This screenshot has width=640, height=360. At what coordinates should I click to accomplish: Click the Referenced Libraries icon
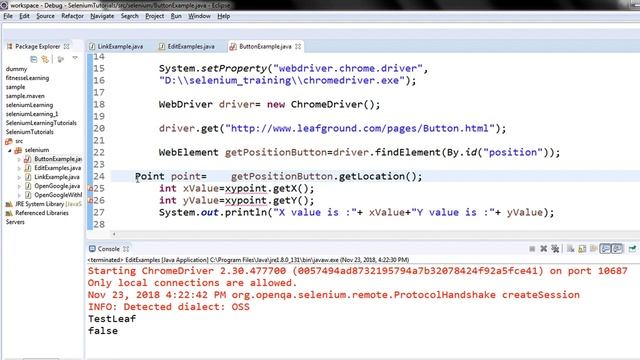pyautogui.click(x=9, y=213)
